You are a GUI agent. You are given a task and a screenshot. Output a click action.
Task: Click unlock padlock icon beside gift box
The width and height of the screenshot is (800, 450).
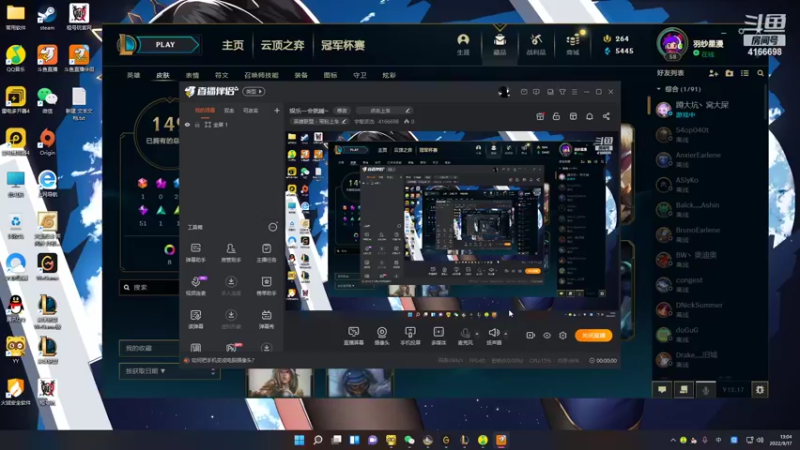[x=556, y=116]
